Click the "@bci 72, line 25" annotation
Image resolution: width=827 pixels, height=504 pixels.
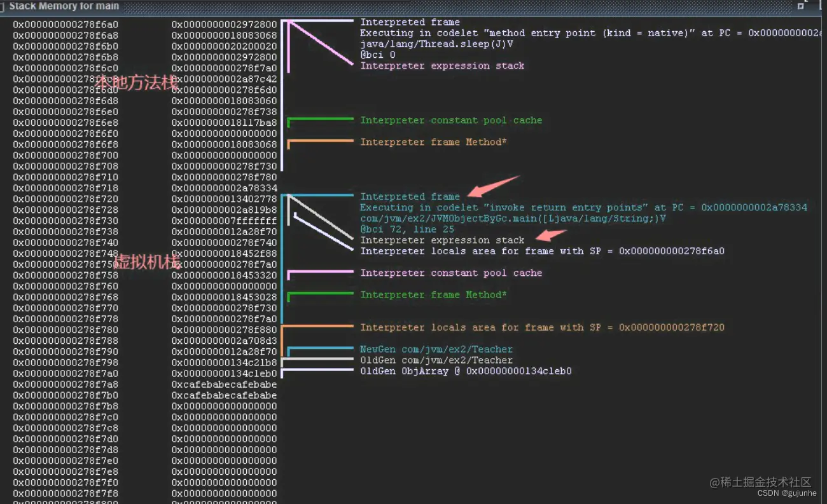tap(407, 229)
